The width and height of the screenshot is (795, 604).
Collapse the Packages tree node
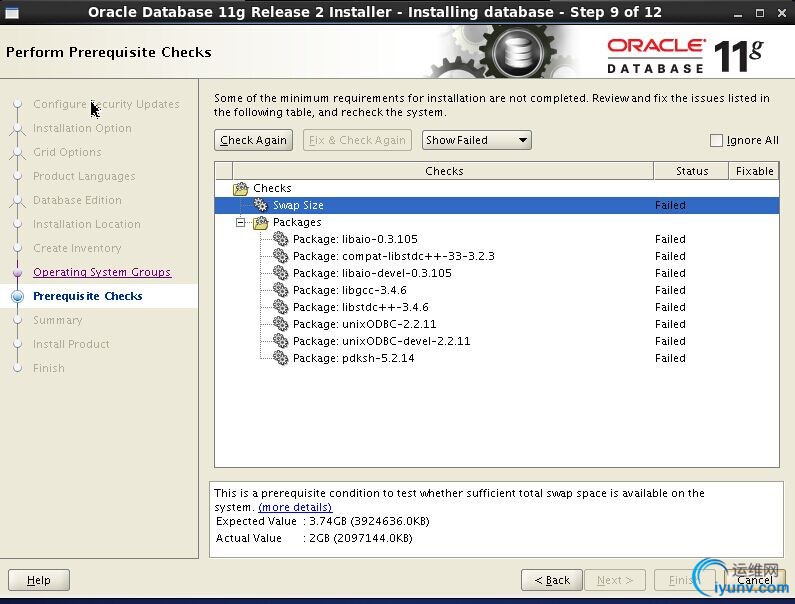coord(240,222)
